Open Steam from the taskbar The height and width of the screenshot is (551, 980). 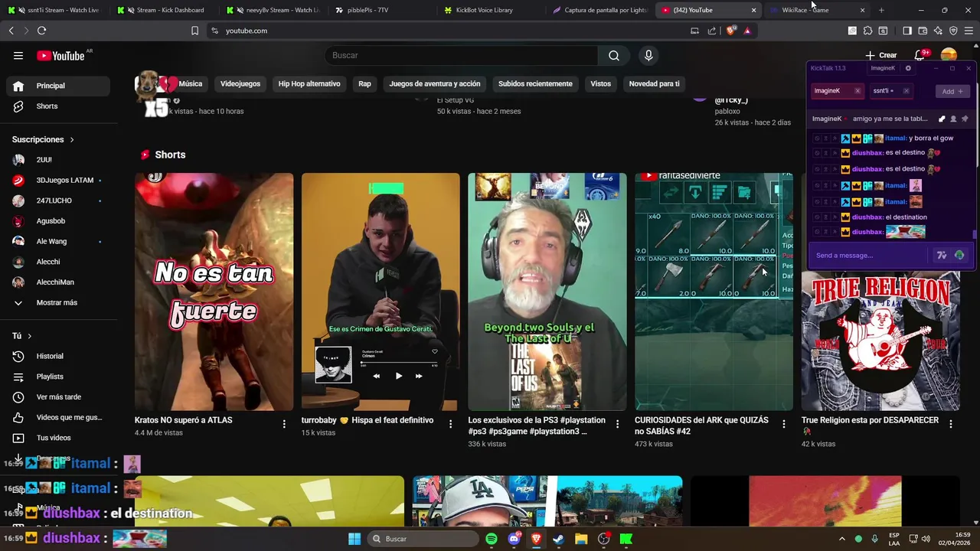(558, 539)
